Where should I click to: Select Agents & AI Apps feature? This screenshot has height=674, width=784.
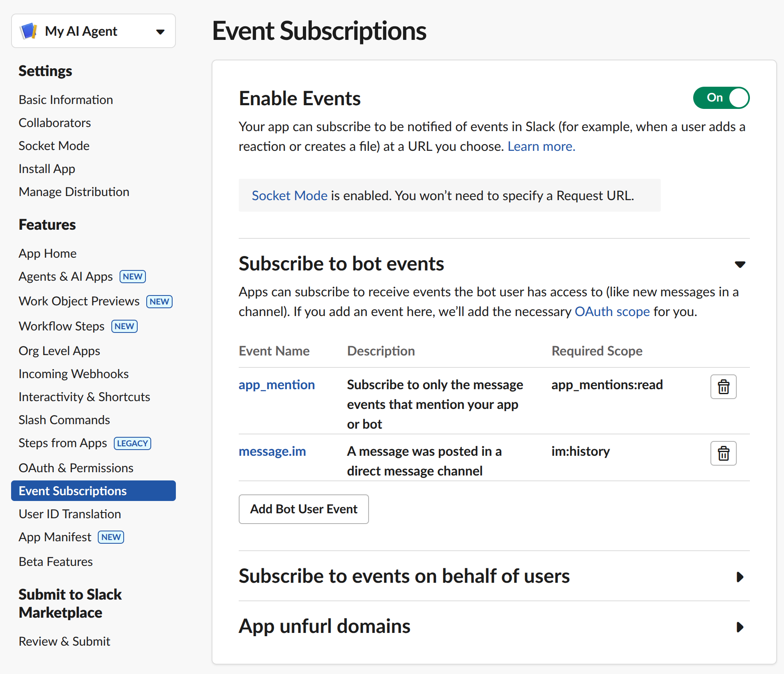pos(65,276)
